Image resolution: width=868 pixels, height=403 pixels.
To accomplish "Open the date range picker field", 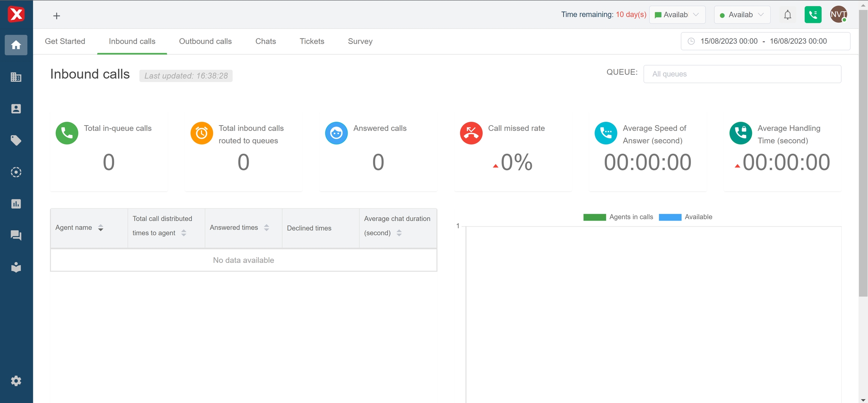I will (765, 41).
